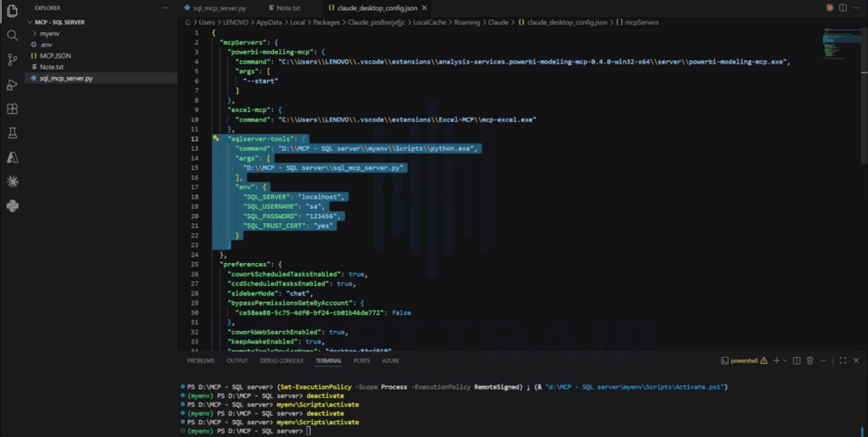Click the editor vertical scrollbar
868x437 pixels.
(864, 94)
